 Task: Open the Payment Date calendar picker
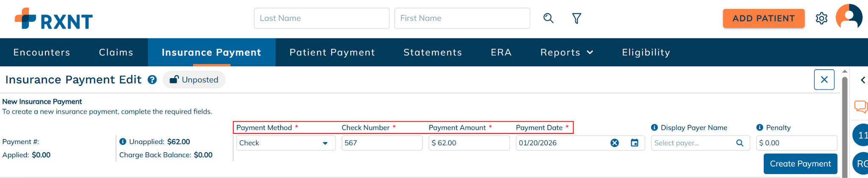(634, 143)
